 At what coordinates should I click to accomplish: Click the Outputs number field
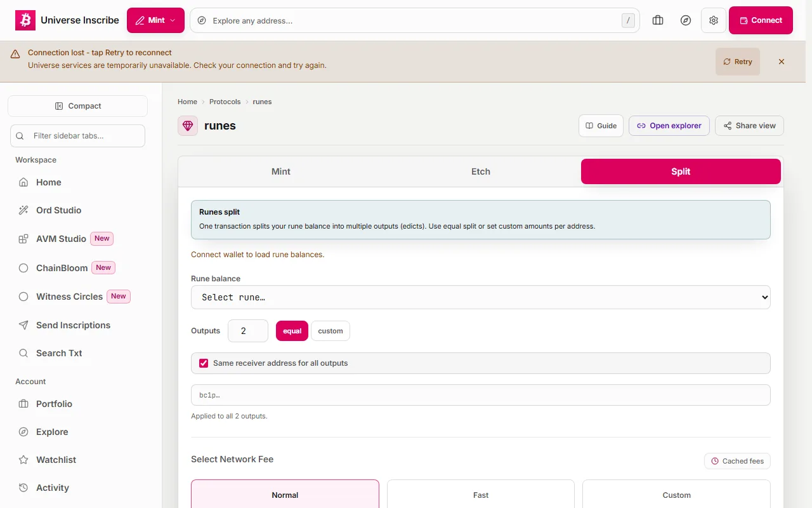pos(248,331)
